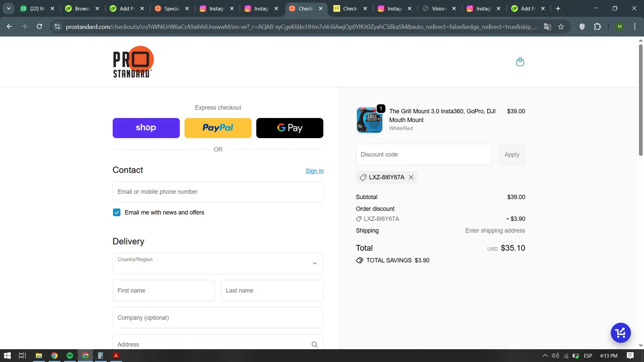Click the Pro Standard logo
Viewport: 644px width, 362px height.
click(133, 62)
